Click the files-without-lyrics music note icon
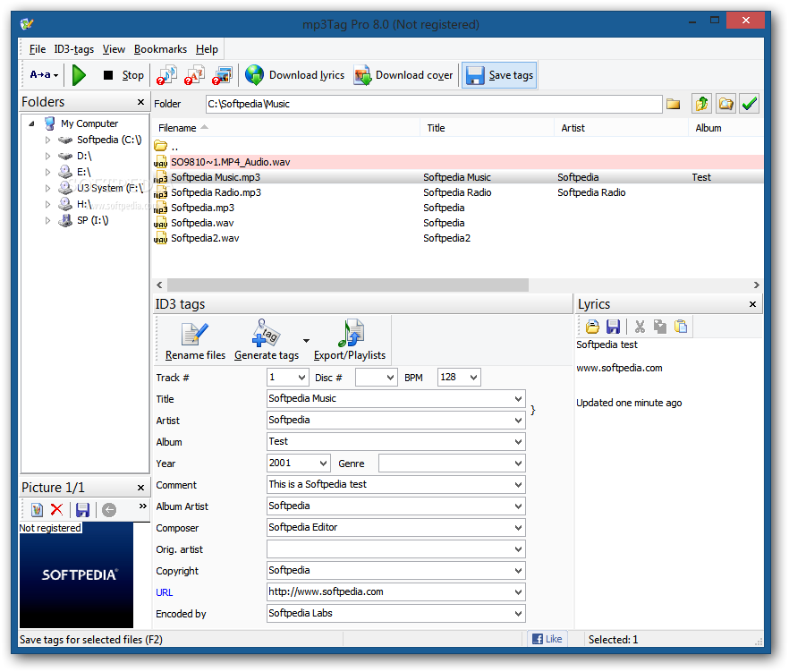The height and width of the screenshot is (672, 789). [x=166, y=75]
